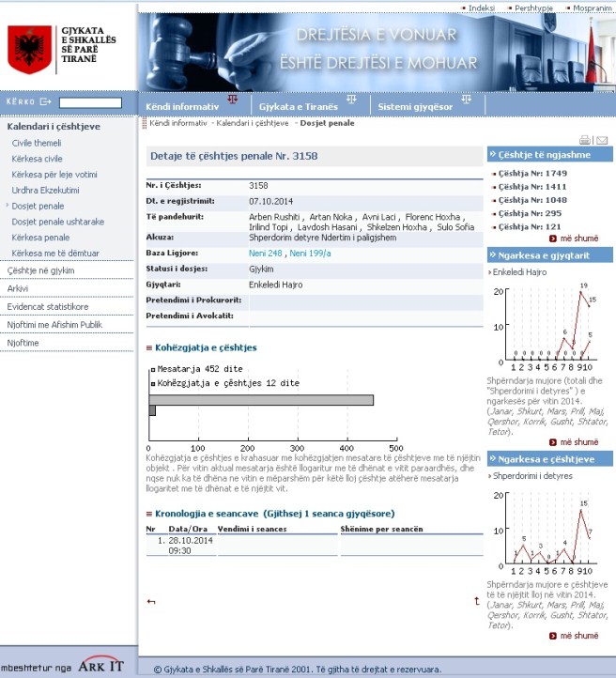The image size is (616, 678).
Task: Expand the Evidencat statistikore section
Action: [x=48, y=306]
